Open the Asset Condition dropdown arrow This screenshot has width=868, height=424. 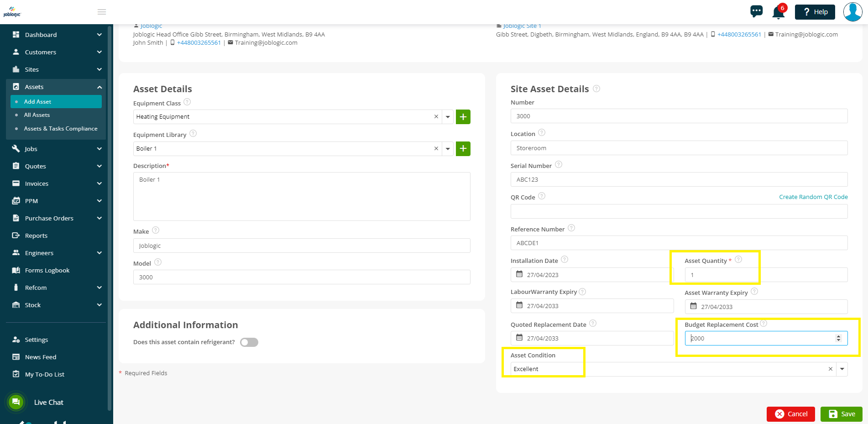coord(842,369)
